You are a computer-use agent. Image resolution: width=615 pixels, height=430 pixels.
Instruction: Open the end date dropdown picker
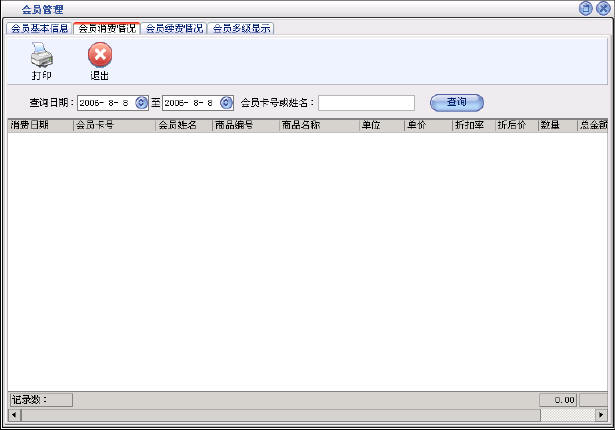pos(226,102)
